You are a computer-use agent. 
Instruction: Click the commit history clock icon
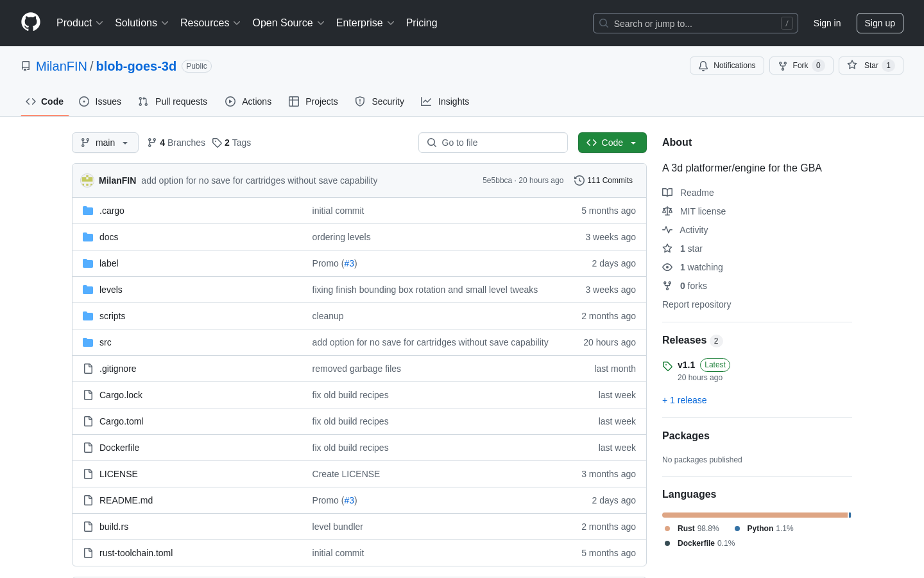click(579, 180)
